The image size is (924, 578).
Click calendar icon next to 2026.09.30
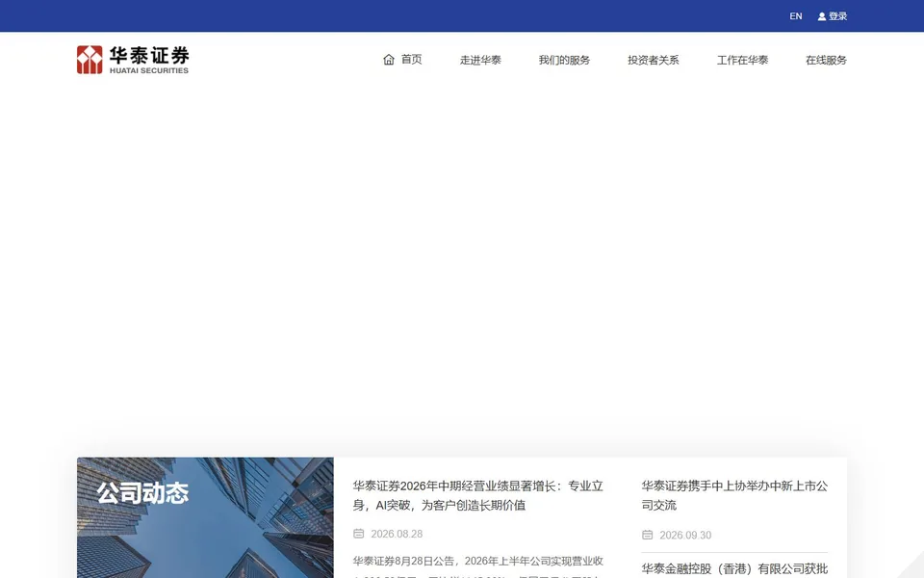pos(647,535)
